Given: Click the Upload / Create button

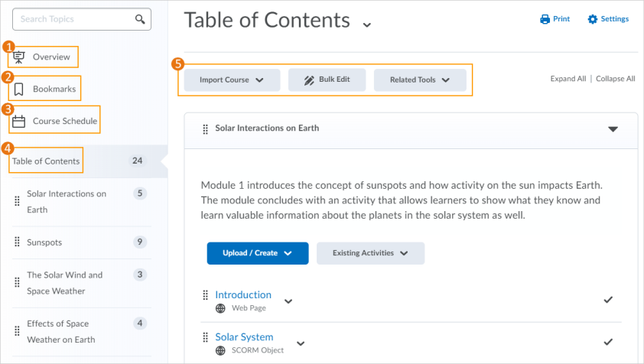Looking at the screenshot, I should point(258,253).
